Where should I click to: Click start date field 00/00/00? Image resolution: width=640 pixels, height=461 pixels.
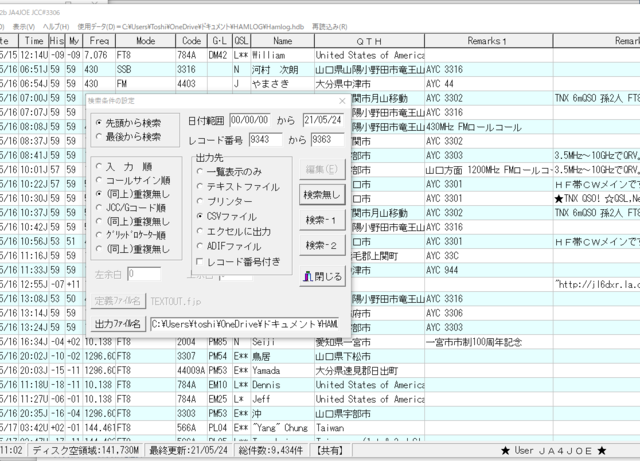250,120
